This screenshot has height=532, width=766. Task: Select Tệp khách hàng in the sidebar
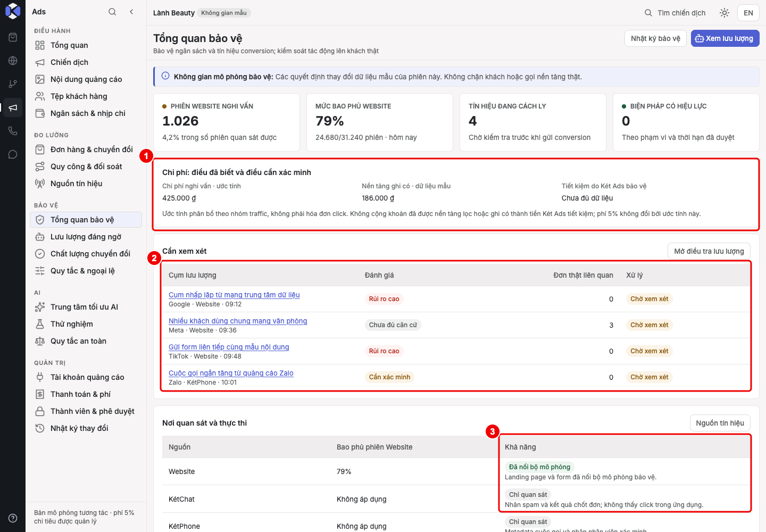pyautogui.click(x=86, y=96)
